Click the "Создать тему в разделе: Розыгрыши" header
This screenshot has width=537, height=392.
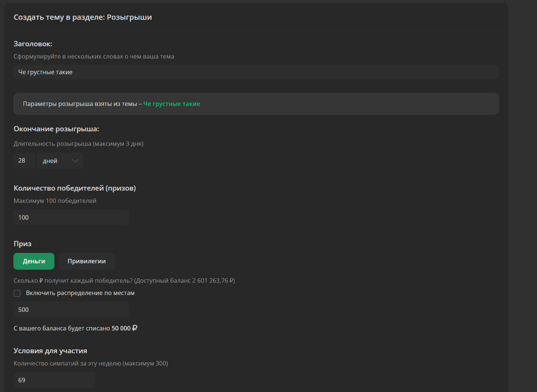83,17
